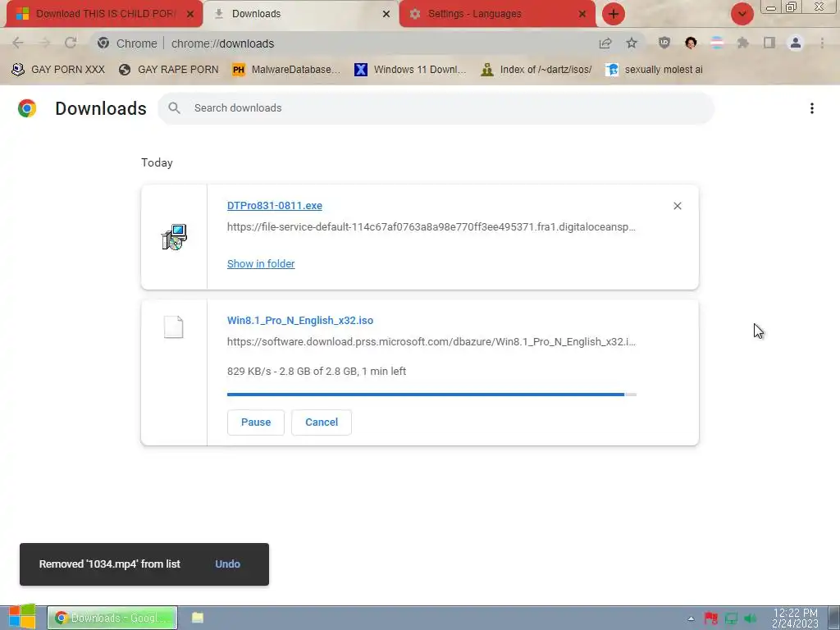Click the magnifier icon in search downloads

click(x=174, y=108)
